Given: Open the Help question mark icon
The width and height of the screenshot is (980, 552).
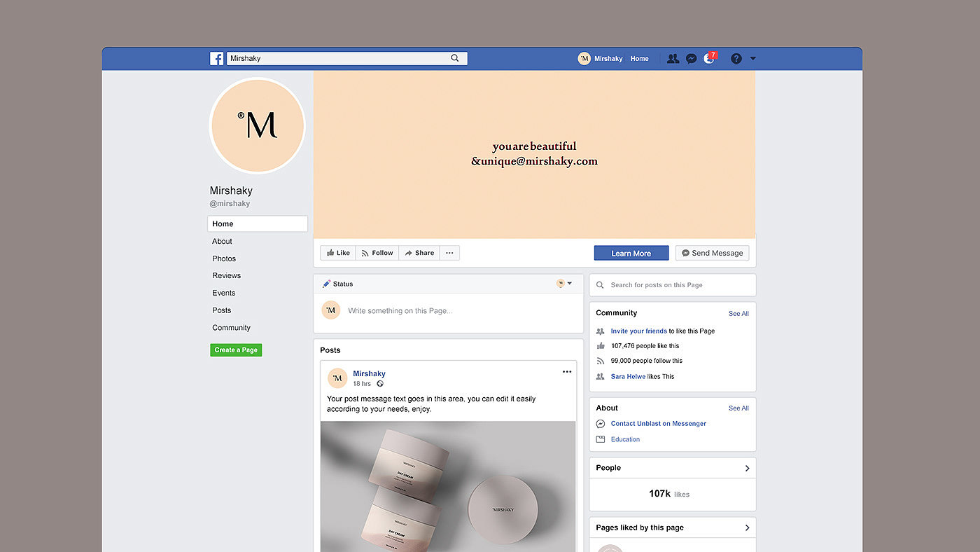Looking at the screenshot, I should click(736, 59).
